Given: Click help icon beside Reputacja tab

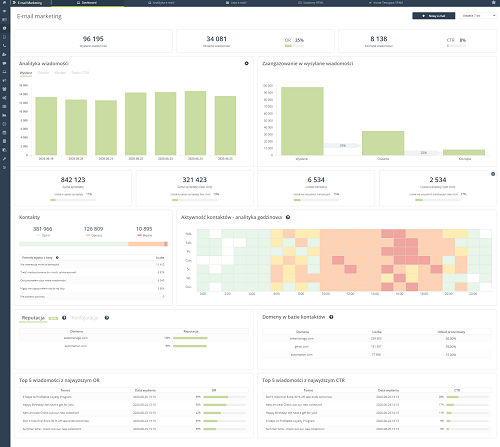Looking at the screenshot, I should coord(64,318).
